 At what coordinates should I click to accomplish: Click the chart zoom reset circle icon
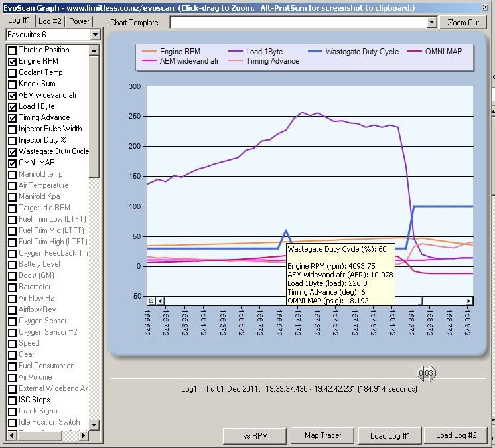coord(151,301)
